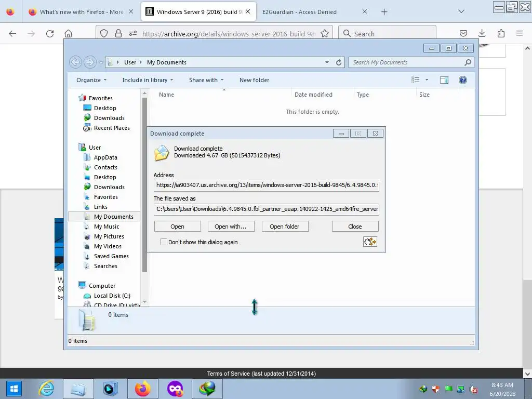Sort files by the Name column header
Screen dimensions: 532x399
166,95
